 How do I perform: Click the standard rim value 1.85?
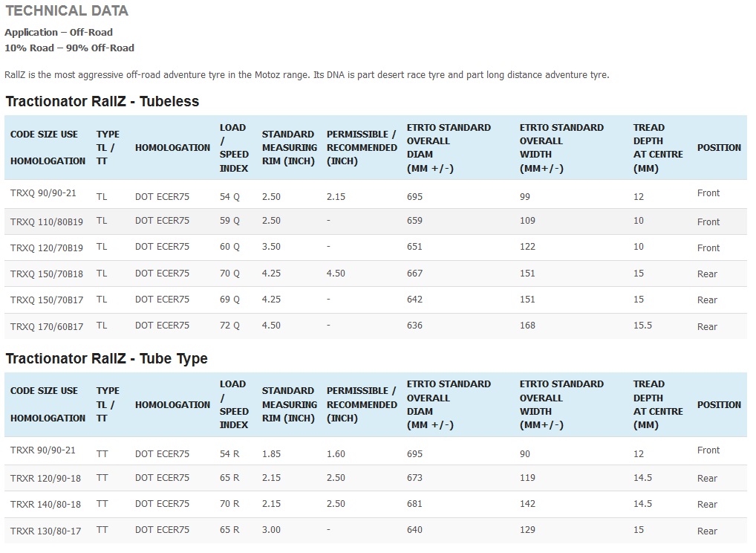[272, 454]
